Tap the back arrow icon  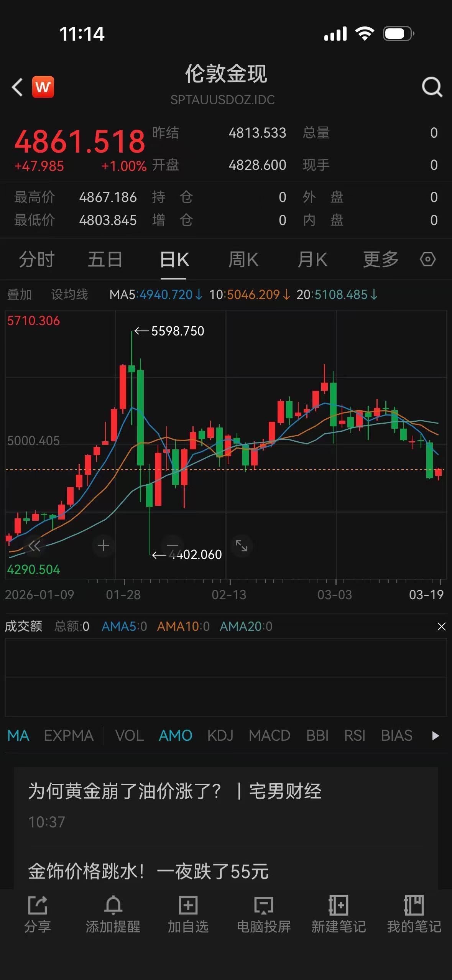click(x=17, y=87)
